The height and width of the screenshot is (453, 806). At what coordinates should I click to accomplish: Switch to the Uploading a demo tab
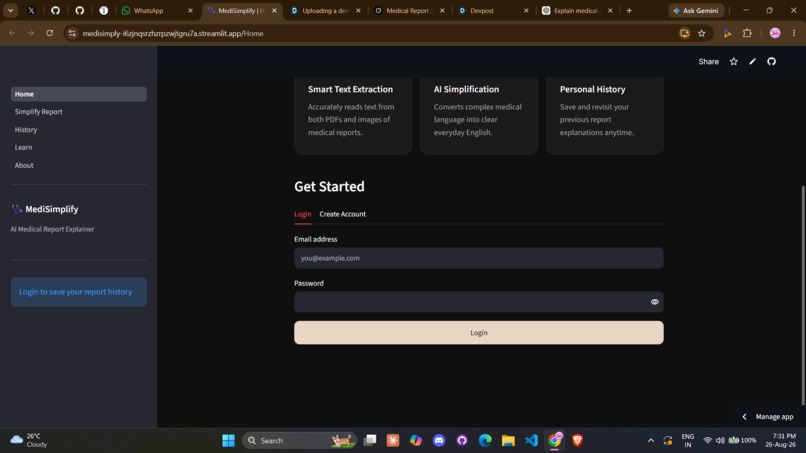324,10
